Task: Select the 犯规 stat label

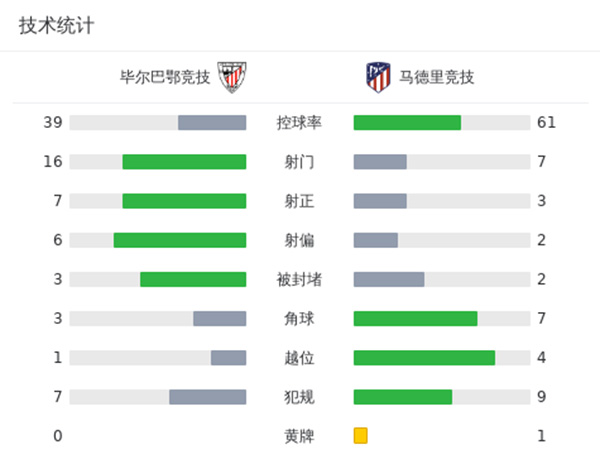Action: [x=299, y=397]
